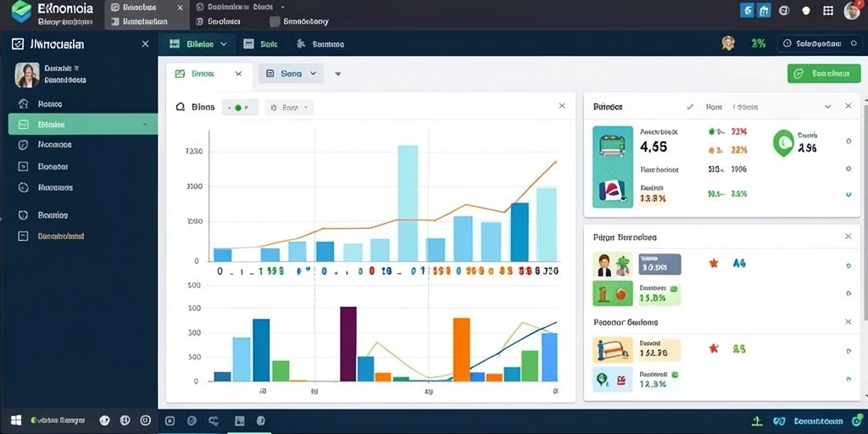Click the orange tall bar in lower chart
The height and width of the screenshot is (434, 868).
(x=461, y=349)
